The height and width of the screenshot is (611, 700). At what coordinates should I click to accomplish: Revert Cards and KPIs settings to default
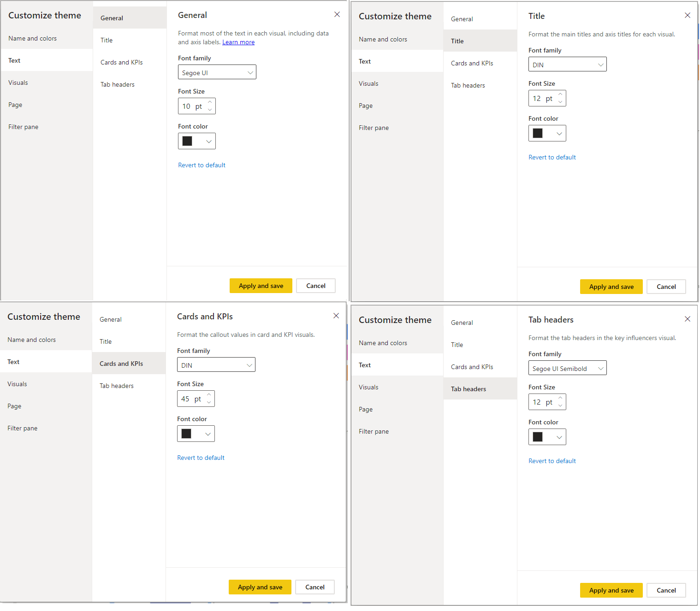(201, 458)
